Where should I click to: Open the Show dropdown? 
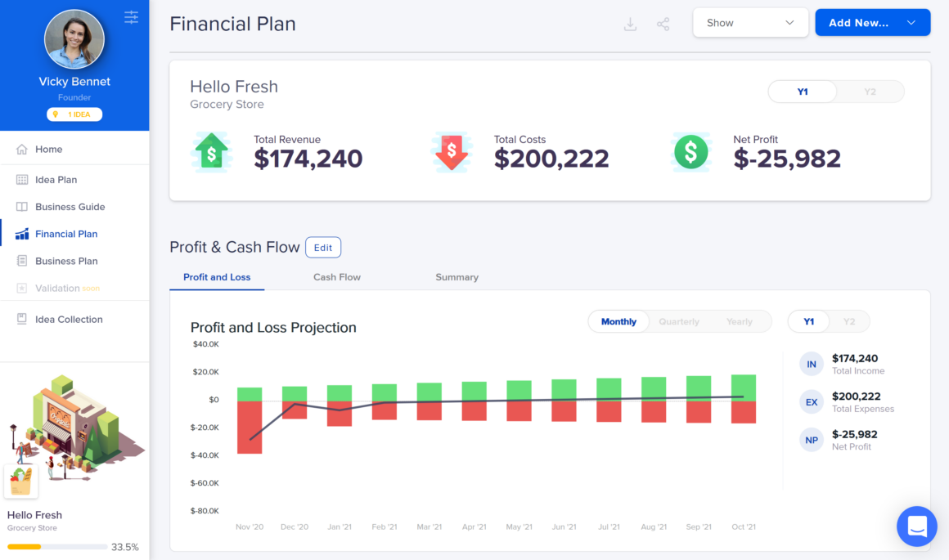click(749, 22)
